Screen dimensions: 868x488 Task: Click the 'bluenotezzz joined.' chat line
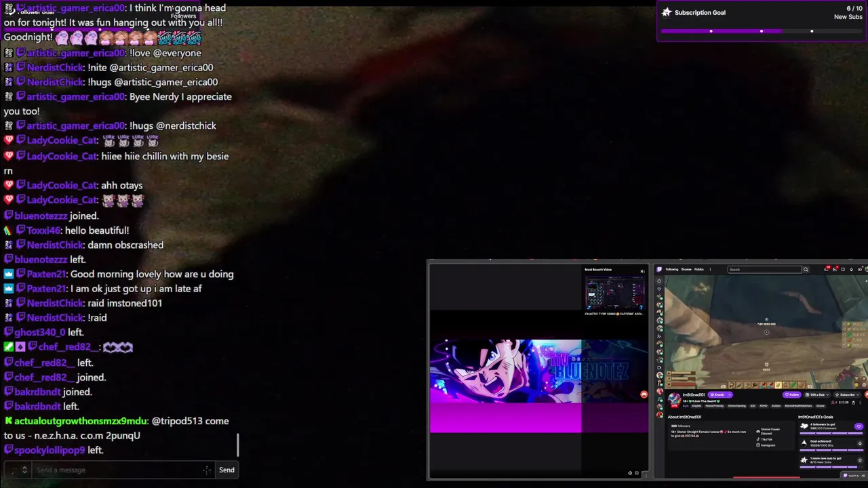point(52,216)
